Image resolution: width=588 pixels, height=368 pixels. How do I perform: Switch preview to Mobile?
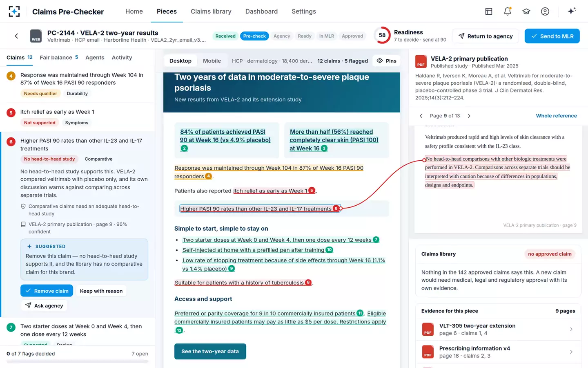click(x=212, y=61)
